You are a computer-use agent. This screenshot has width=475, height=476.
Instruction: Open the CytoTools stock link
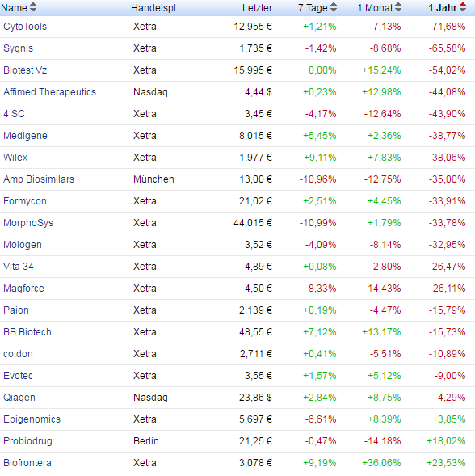[25, 27]
